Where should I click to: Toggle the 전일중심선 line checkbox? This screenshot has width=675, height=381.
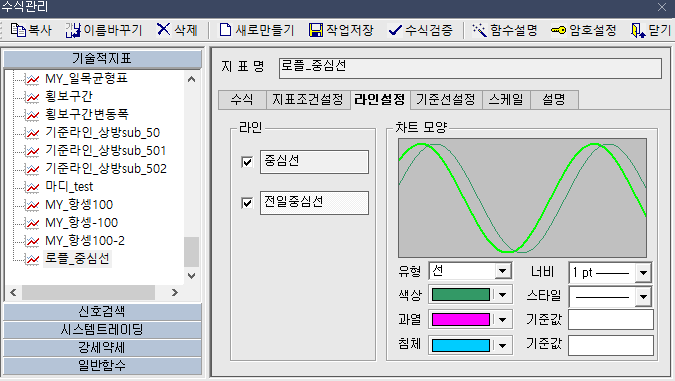(247, 203)
